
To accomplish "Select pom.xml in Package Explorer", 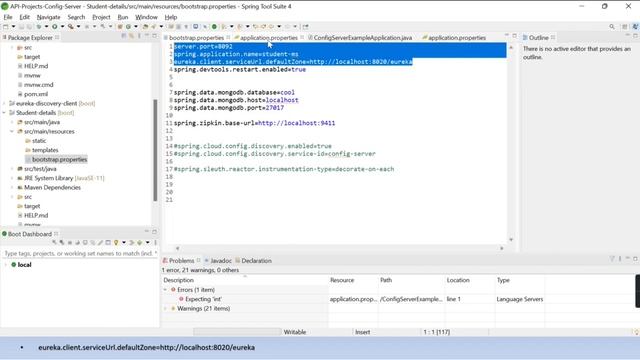I will pyautogui.click(x=36, y=94).
